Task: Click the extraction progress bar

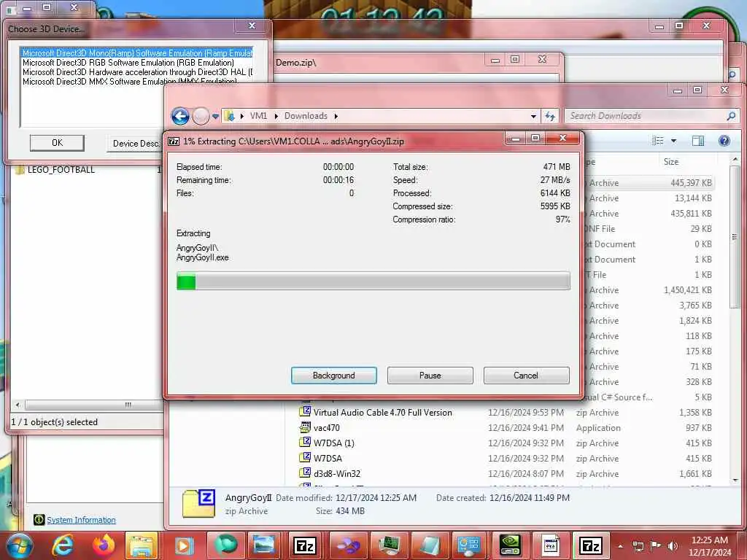Action: point(373,281)
